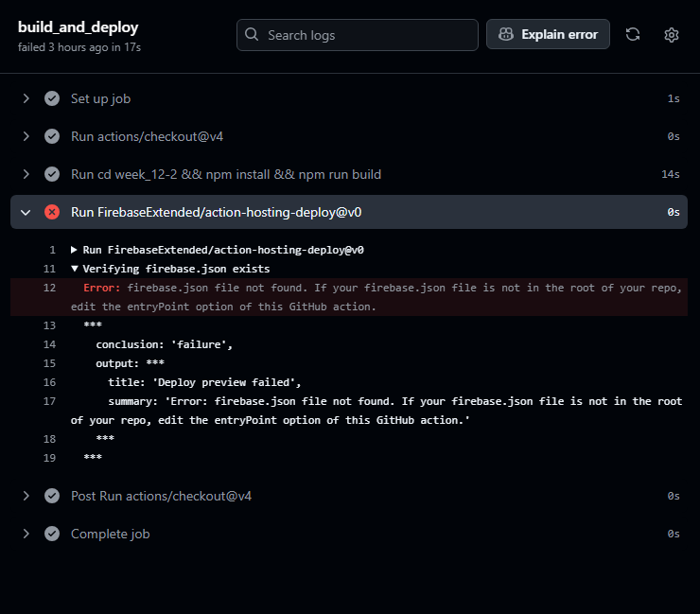The width and height of the screenshot is (700, 614).
Task: Click log line number 13
Action: pos(49,325)
